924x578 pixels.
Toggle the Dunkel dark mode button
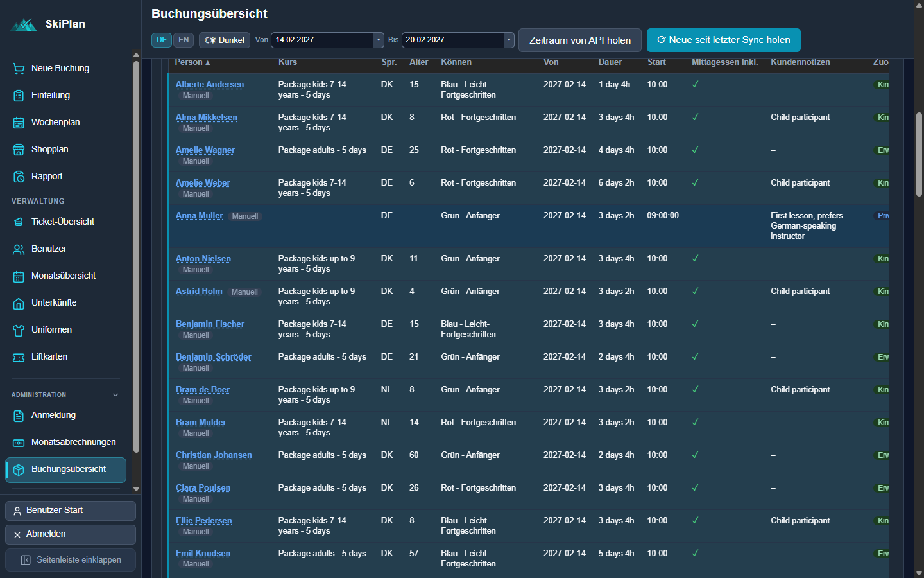click(x=224, y=40)
